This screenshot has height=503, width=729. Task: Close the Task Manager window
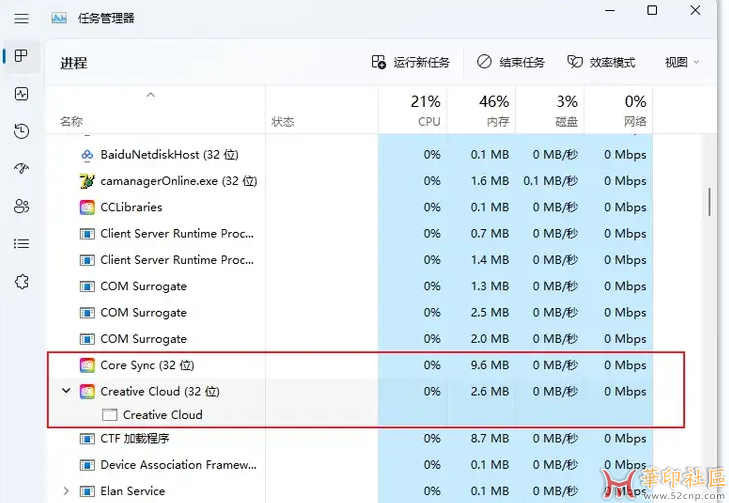pos(695,10)
